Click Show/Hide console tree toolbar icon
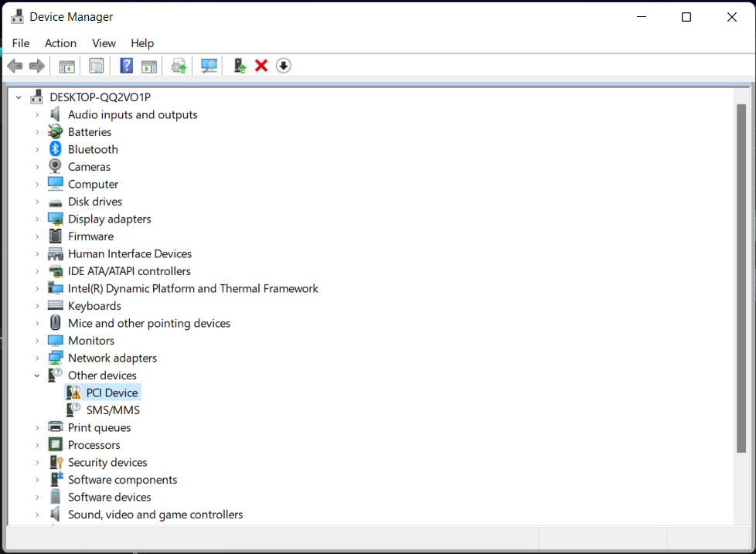The width and height of the screenshot is (756, 554). [x=67, y=66]
